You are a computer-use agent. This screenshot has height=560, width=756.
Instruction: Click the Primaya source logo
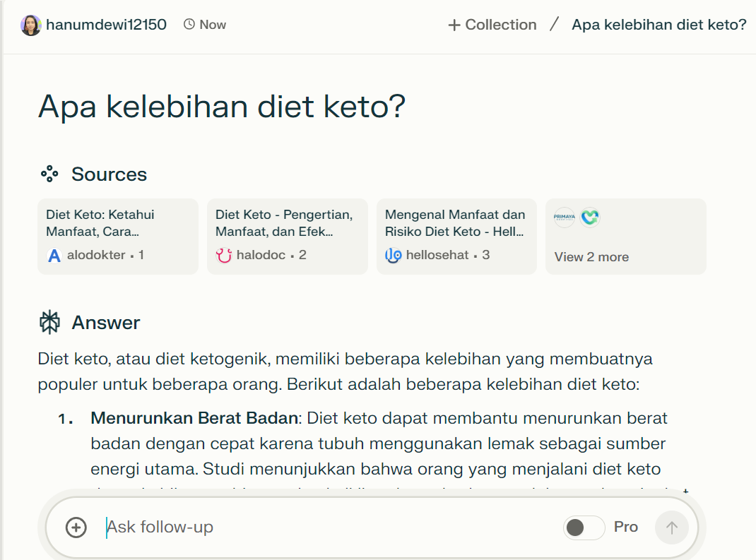pyautogui.click(x=565, y=218)
